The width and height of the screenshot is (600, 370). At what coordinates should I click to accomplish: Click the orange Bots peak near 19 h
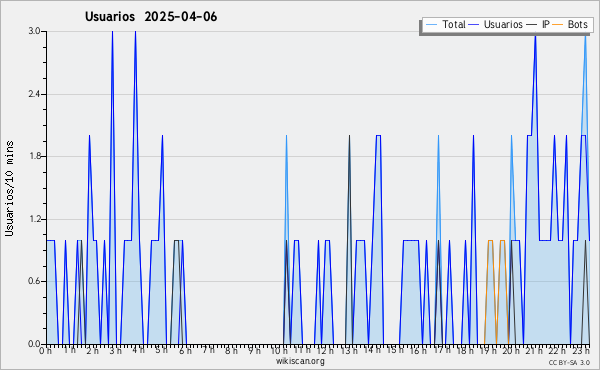point(490,240)
